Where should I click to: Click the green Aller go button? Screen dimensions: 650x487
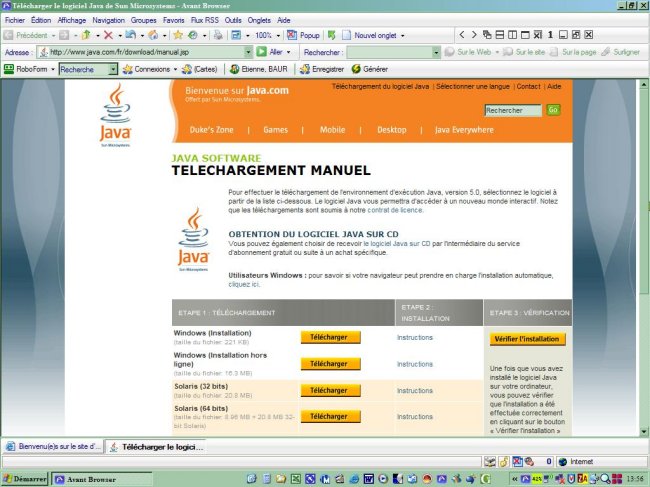[269, 52]
